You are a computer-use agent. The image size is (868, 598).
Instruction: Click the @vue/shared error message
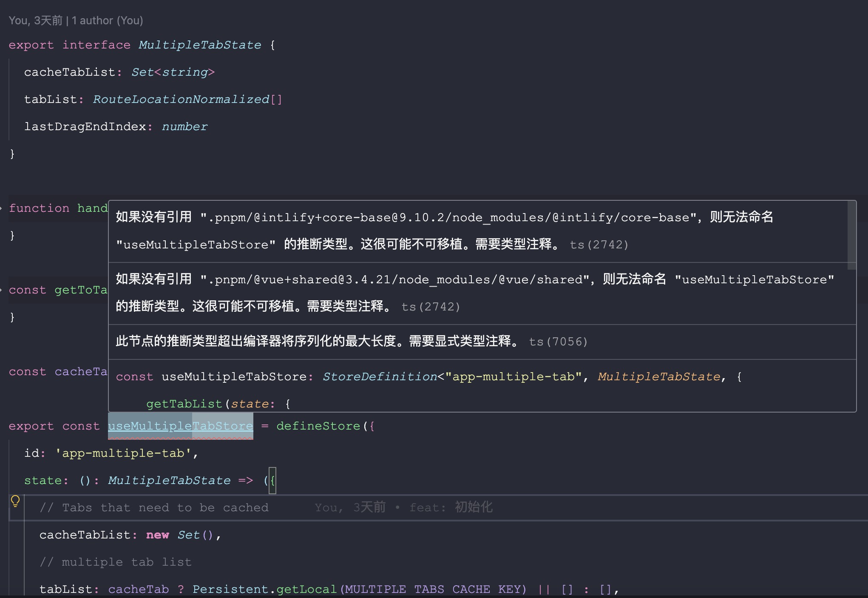coord(475,293)
